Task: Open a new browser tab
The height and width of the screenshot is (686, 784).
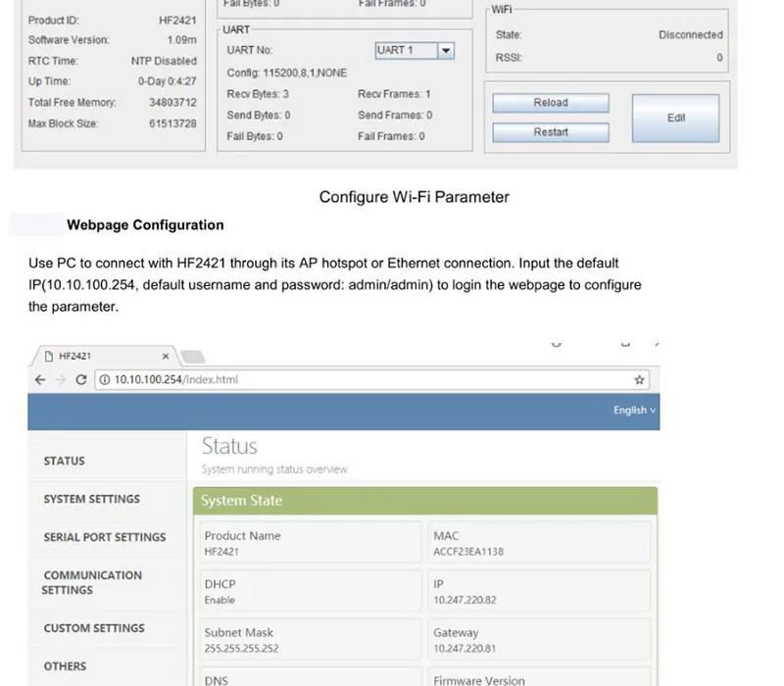Action: 193,357
